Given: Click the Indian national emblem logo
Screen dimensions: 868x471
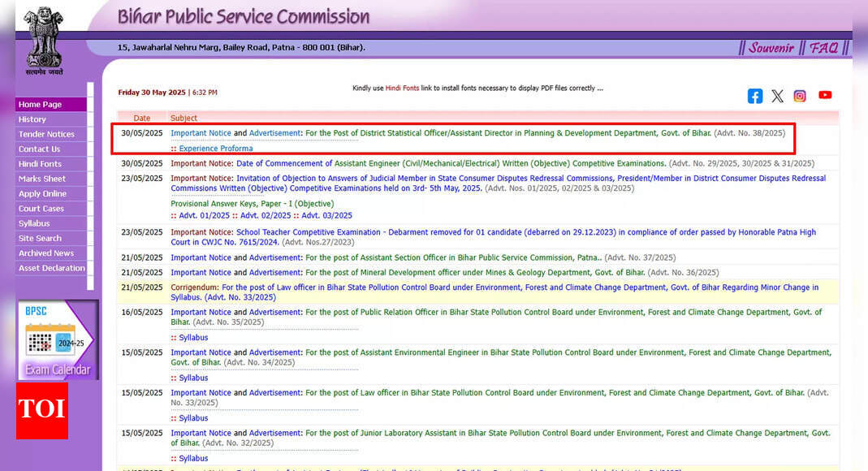Looking at the screenshot, I should pos(43,39).
